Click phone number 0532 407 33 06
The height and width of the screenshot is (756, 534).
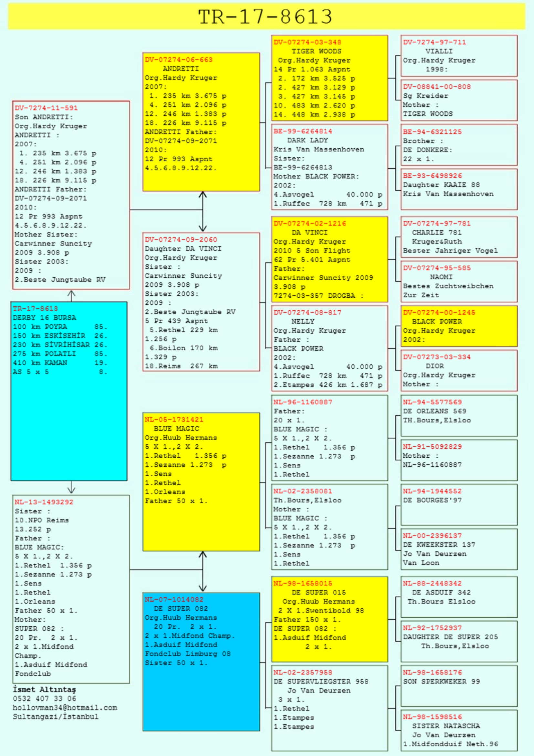click(44, 698)
